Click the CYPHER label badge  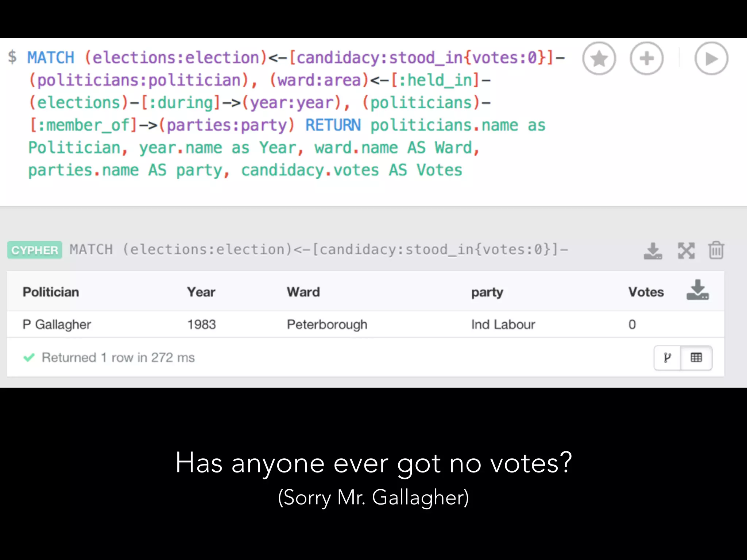(35, 250)
